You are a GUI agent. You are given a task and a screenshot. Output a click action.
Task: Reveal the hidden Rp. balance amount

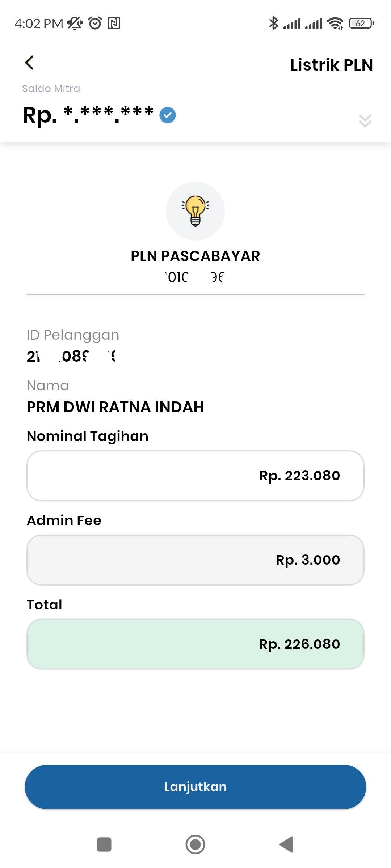click(88, 115)
